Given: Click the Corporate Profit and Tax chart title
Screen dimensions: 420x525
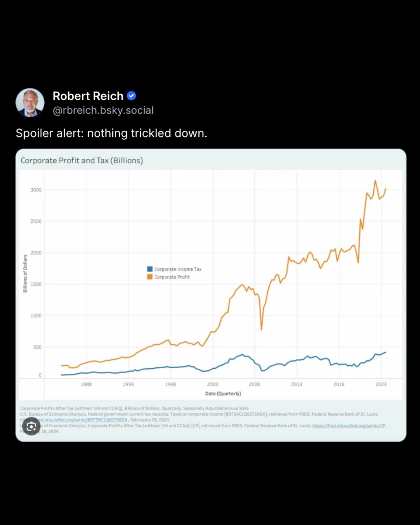Looking at the screenshot, I should pyautogui.click(x=82, y=161).
